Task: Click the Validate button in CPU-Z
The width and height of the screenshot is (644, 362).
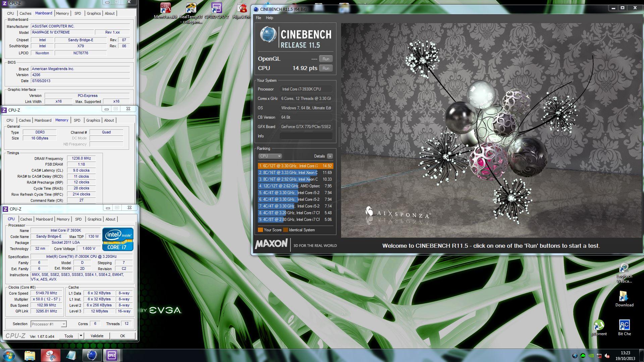Action: 97,336
